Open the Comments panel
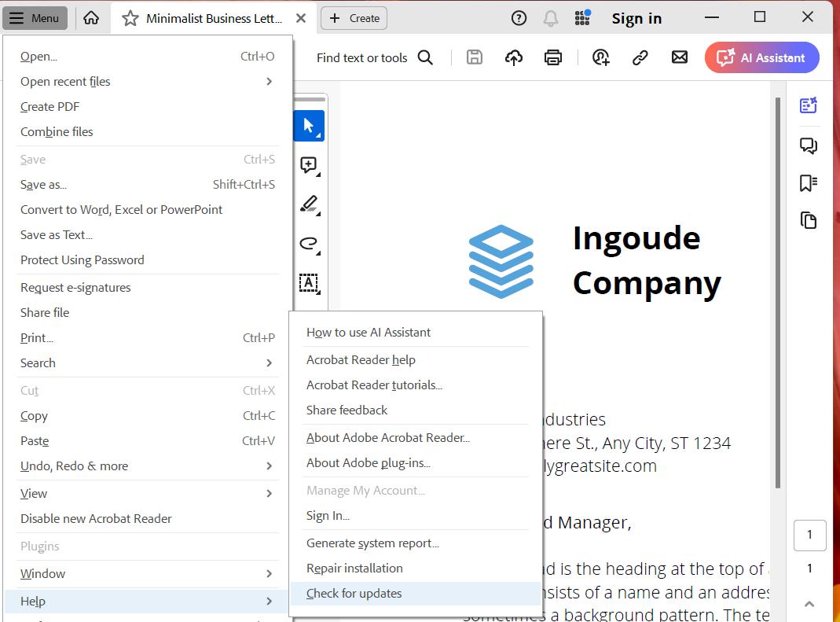Screen dimensions: 840x622 [x=809, y=145]
